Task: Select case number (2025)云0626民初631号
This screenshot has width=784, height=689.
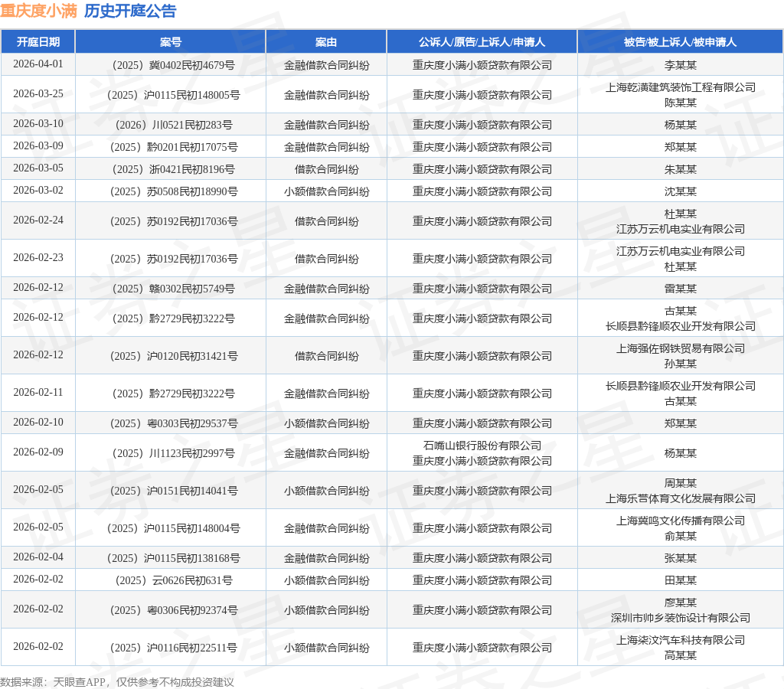Action: (x=171, y=580)
